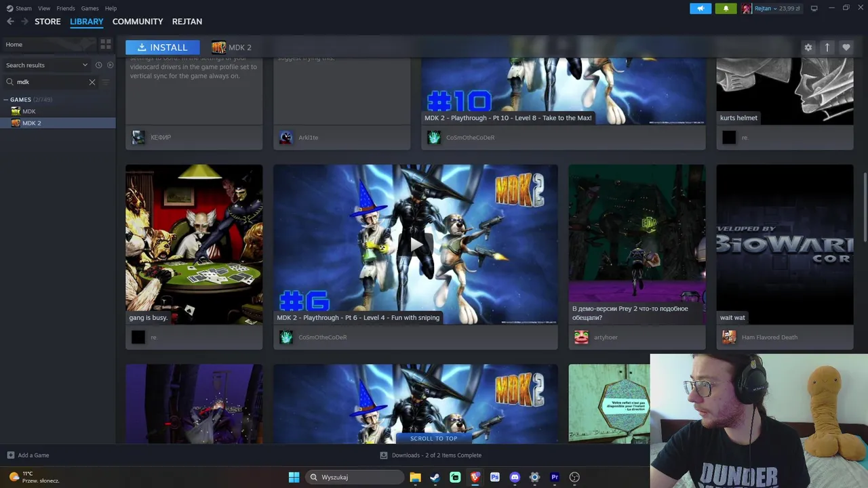Open Steam from the taskbar
Viewport: 868px width, 488px height.
tap(435, 477)
